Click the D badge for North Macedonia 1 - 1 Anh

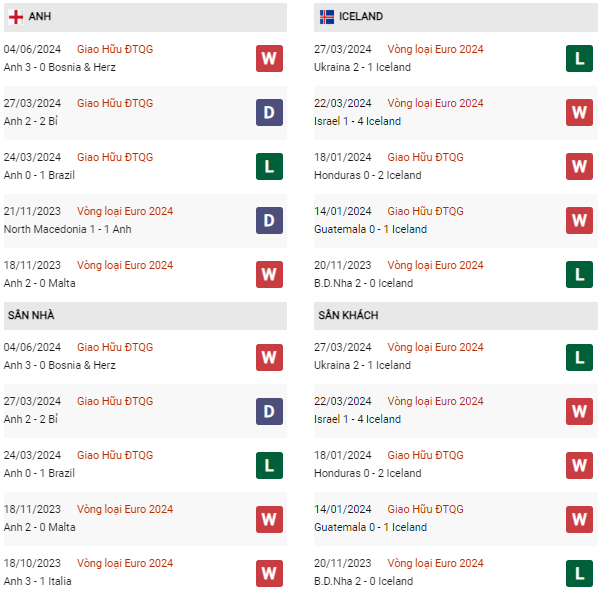tap(268, 220)
